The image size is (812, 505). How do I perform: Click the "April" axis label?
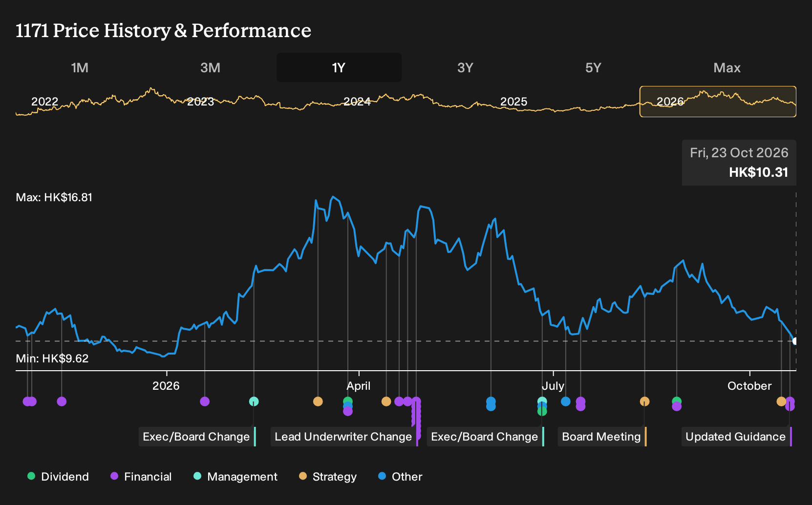pos(359,386)
